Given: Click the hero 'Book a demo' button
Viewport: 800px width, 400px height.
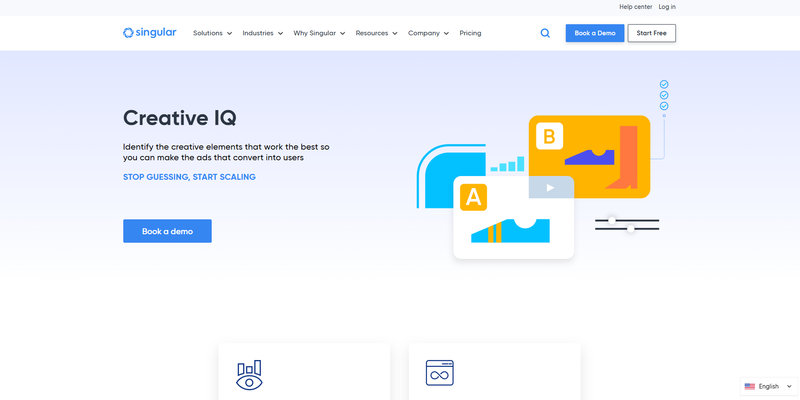Looking at the screenshot, I should tap(167, 231).
